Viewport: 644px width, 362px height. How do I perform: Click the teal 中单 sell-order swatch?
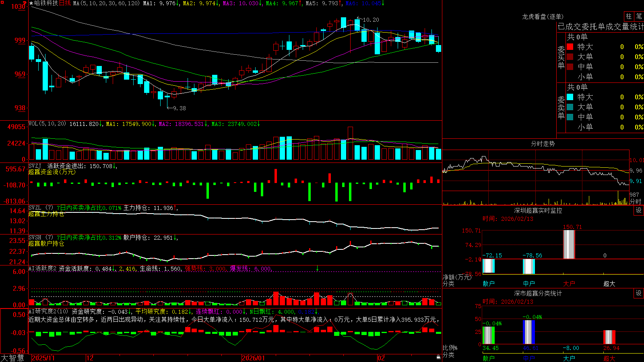570,117
